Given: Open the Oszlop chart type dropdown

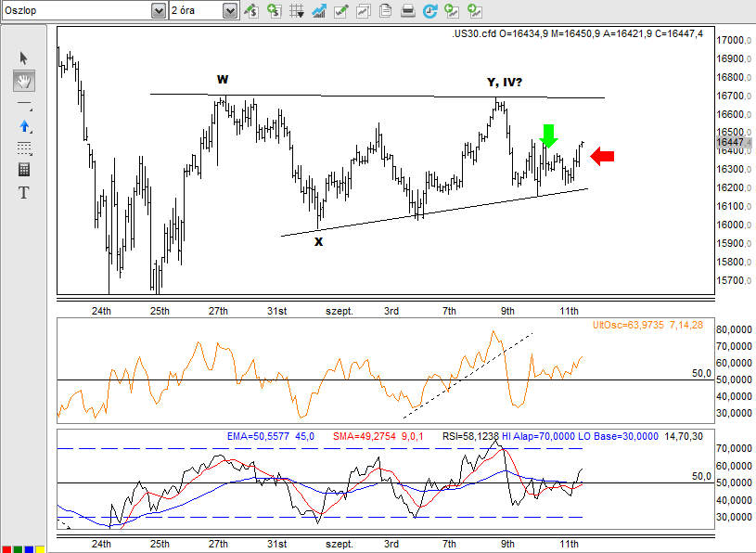Looking at the screenshot, I should [159, 10].
